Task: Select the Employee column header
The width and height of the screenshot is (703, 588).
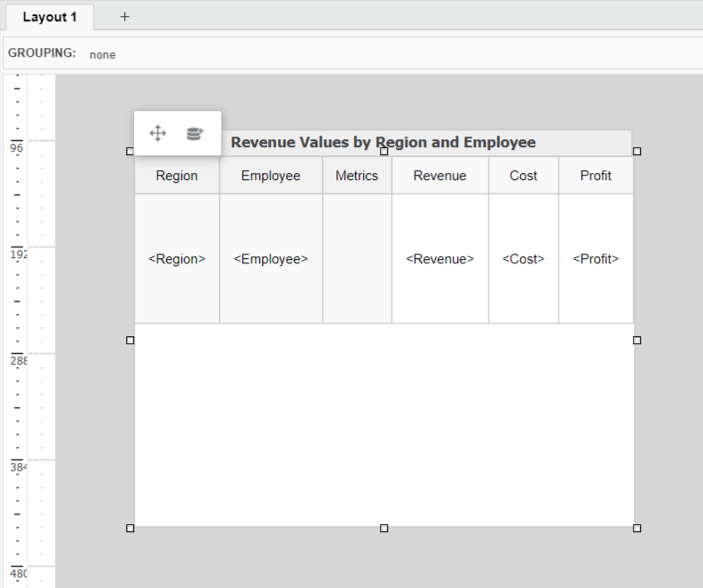Action: (271, 176)
